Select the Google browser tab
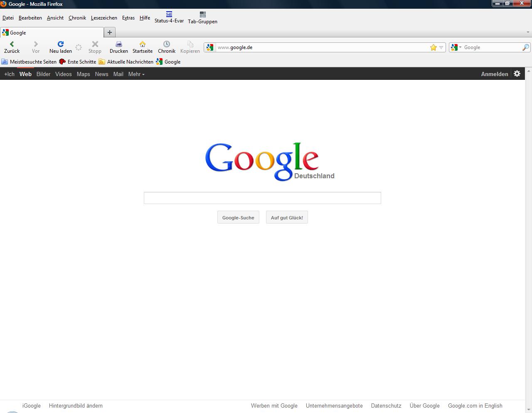 point(52,32)
